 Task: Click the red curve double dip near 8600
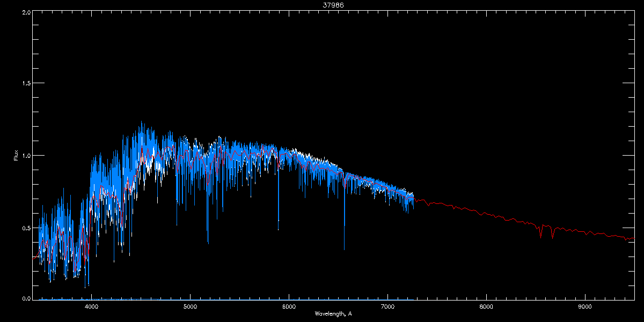[546, 231]
